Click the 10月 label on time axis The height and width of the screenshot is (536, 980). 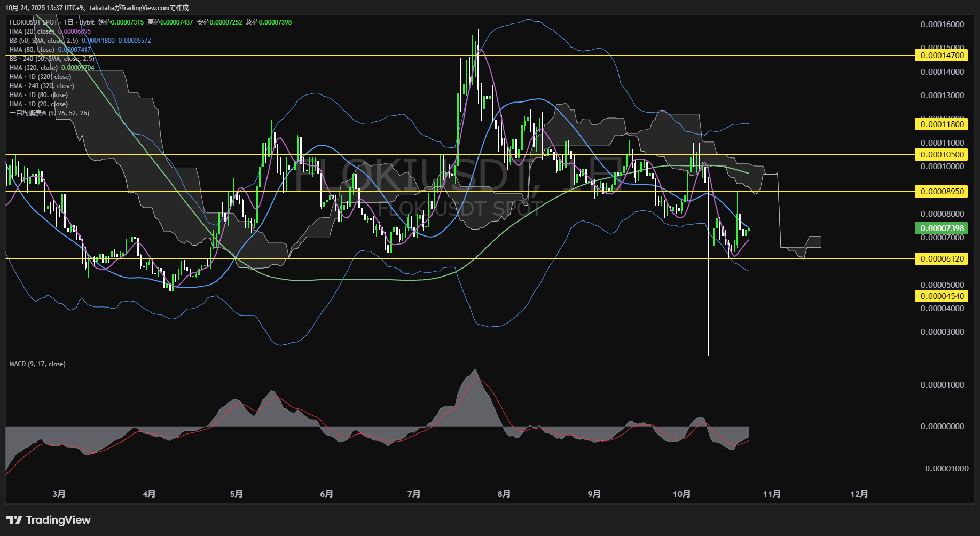click(681, 494)
